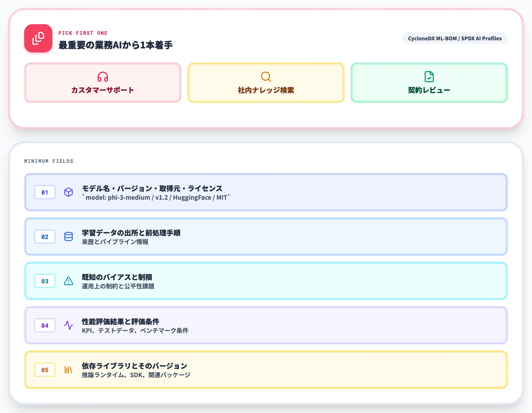Select the カスタマーサポート card
Screen dimensions: 532x413
tap(103, 83)
